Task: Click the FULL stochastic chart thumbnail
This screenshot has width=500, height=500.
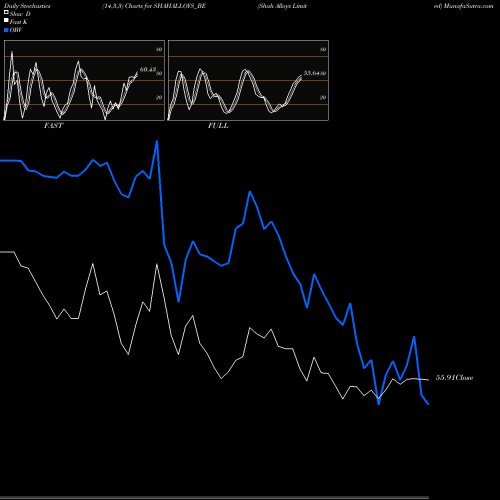Action: click(248, 80)
